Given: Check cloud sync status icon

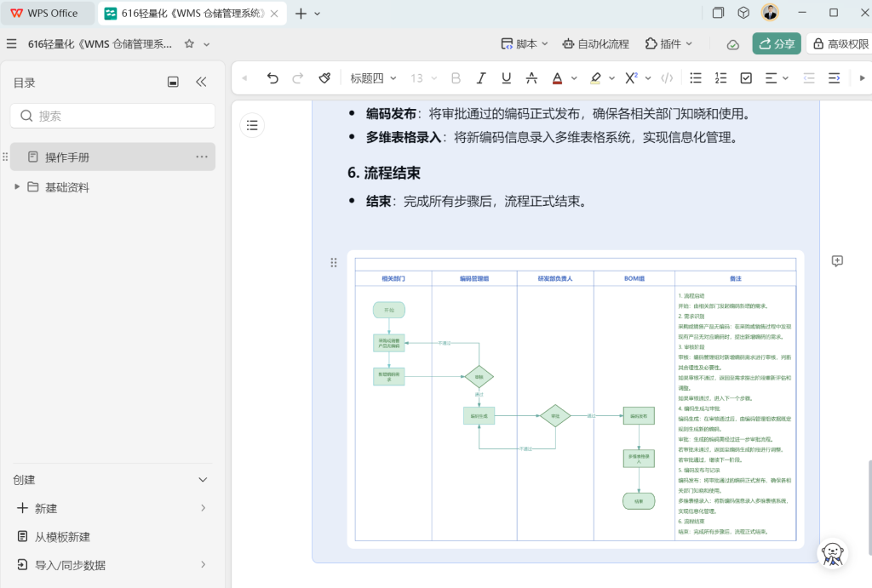Looking at the screenshot, I should click(733, 44).
